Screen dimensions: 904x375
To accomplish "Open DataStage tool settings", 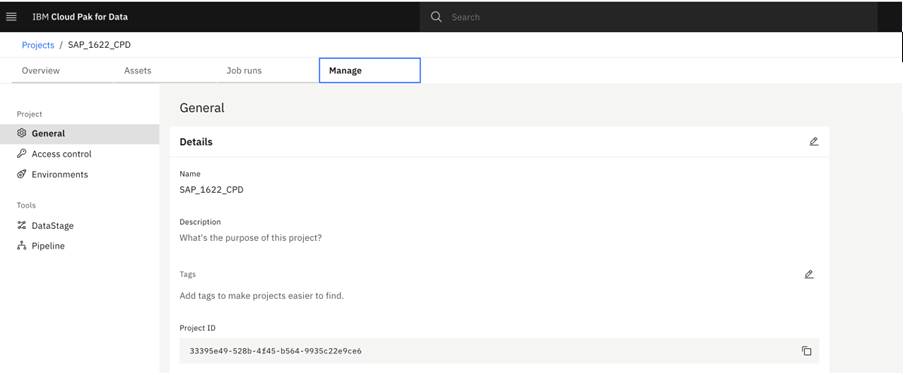I will pyautogui.click(x=80, y=226).
